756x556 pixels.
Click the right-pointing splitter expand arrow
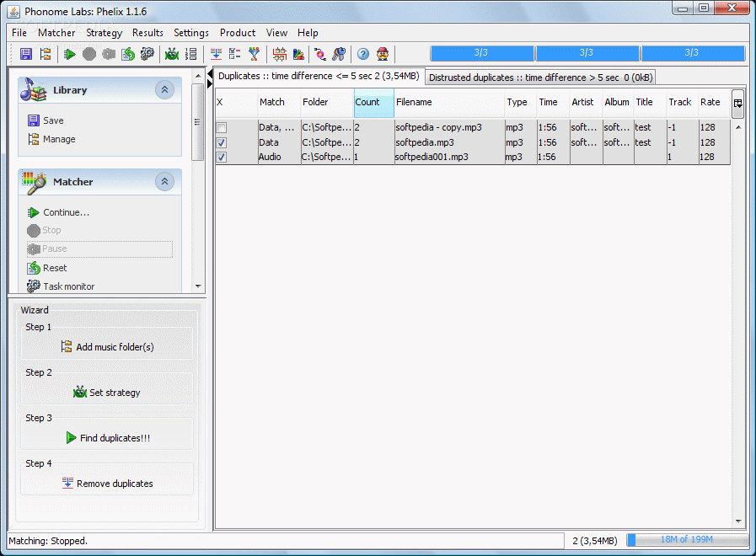[210, 84]
